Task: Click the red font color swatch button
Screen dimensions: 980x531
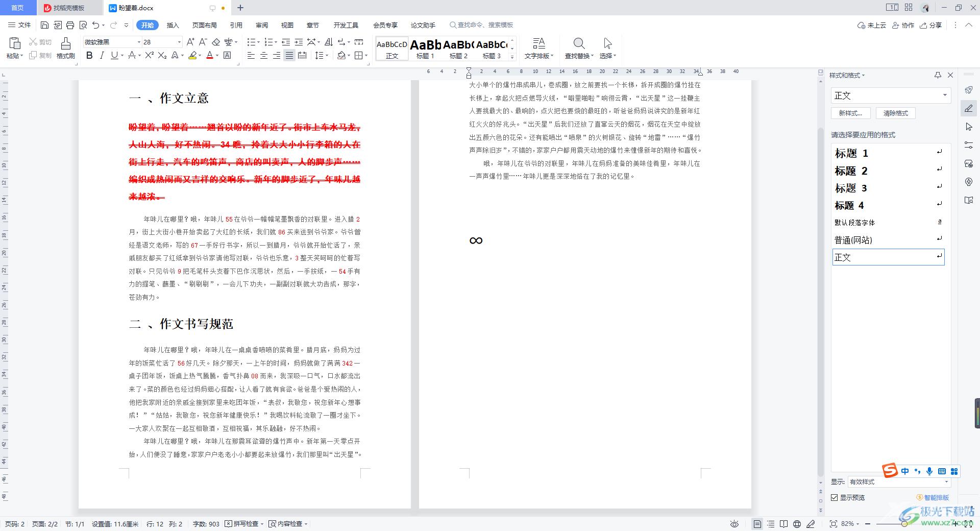Action: coord(209,55)
